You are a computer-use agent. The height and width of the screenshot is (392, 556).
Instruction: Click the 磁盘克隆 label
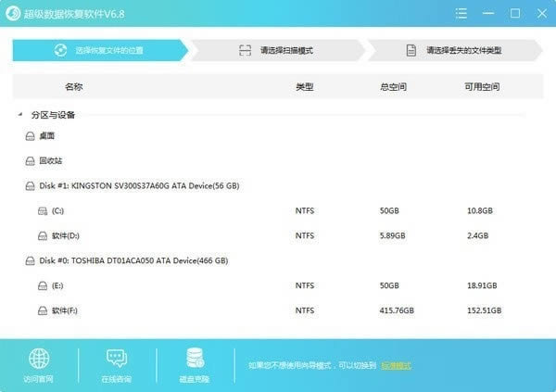(x=195, y=379)
